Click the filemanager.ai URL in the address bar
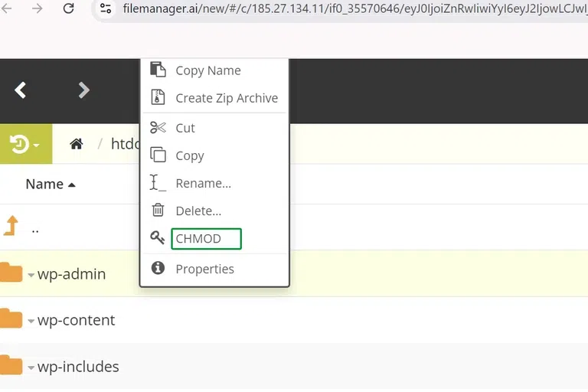The width and height of the screenshot is (588, 392). pyautogui.click(x=354, y=8)
